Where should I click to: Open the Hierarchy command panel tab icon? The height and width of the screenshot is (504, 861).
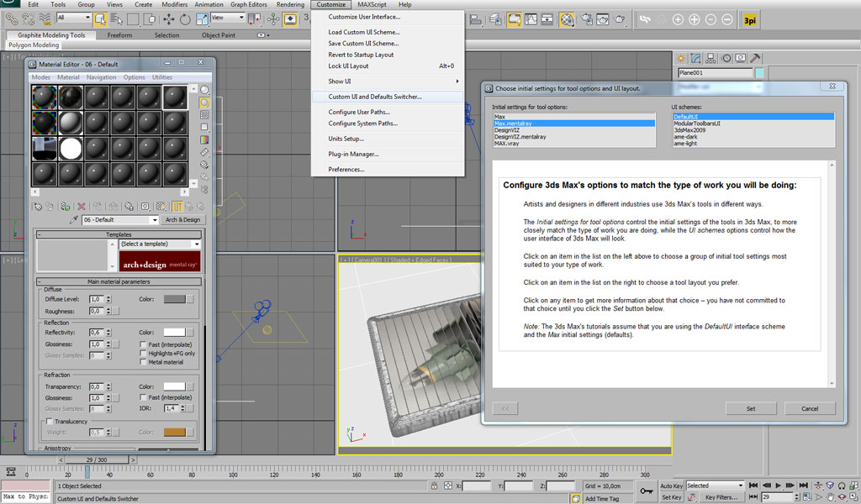(710, 58)
